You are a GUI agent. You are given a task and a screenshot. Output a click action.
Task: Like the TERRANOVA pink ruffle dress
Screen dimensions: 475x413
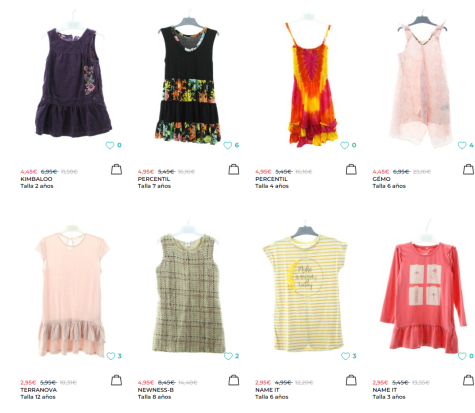111,356
